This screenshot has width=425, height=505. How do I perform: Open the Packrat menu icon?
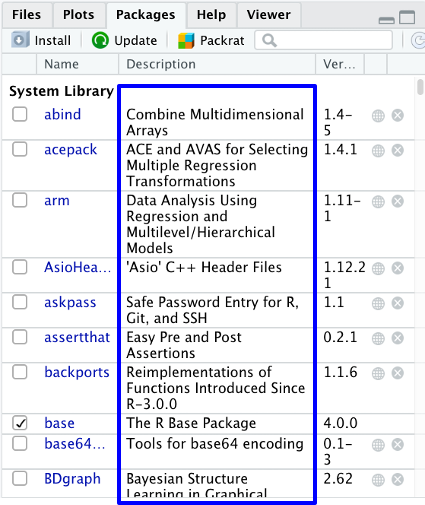[x=186, y=41]
